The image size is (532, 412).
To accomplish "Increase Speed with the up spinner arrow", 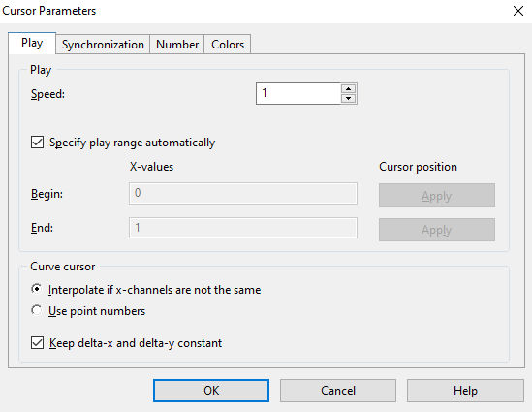I will pos(348,88).
